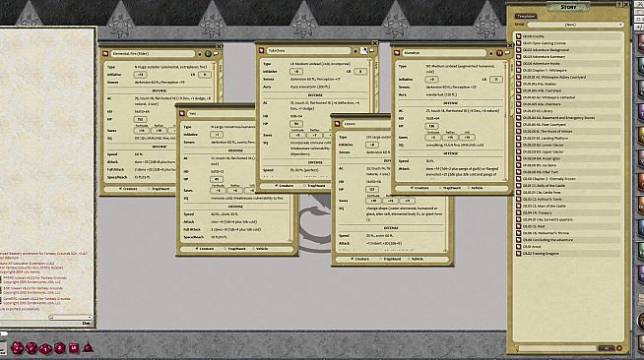Toggle lock icon in NE Medium undead window

(x=491, y=53)
